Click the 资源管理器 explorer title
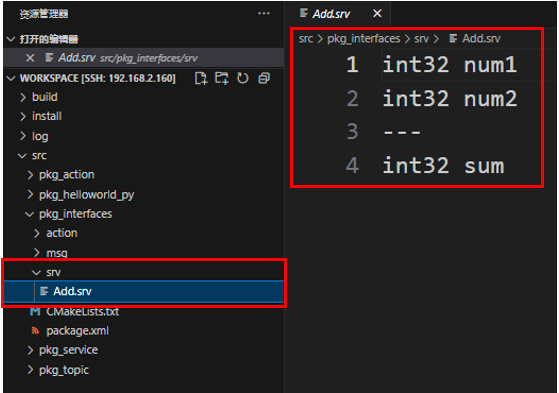Screen dimensions: 559x393 (x=44, y=14)
